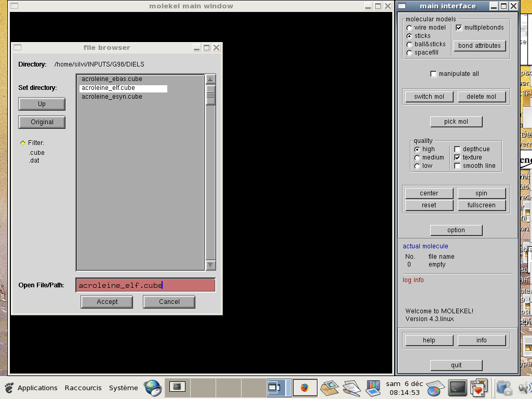
Task: Launch the terminal icon in panel
Action: (457, 388)
